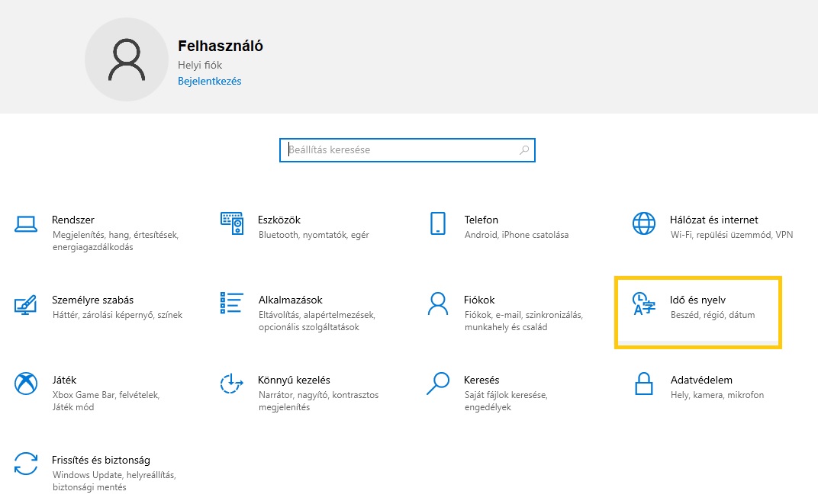Select the Fiókok person icon

tap(437, 303)
